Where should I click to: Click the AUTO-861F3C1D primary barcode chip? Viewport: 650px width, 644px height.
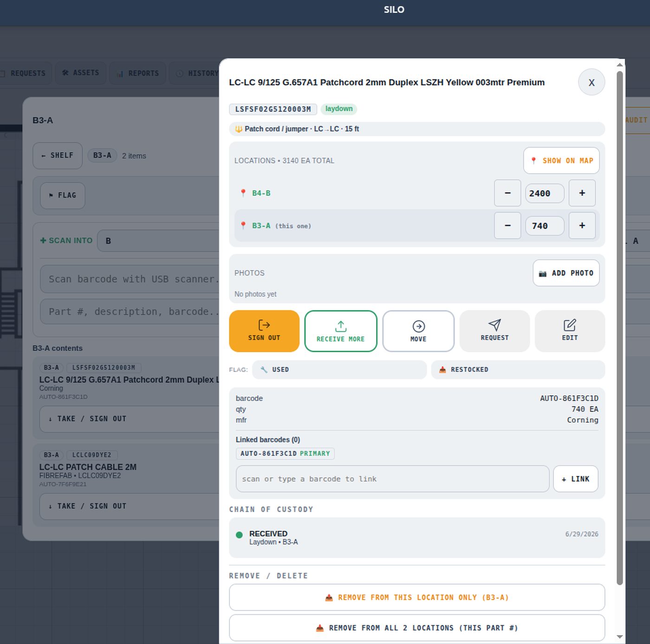pos(285,454)
